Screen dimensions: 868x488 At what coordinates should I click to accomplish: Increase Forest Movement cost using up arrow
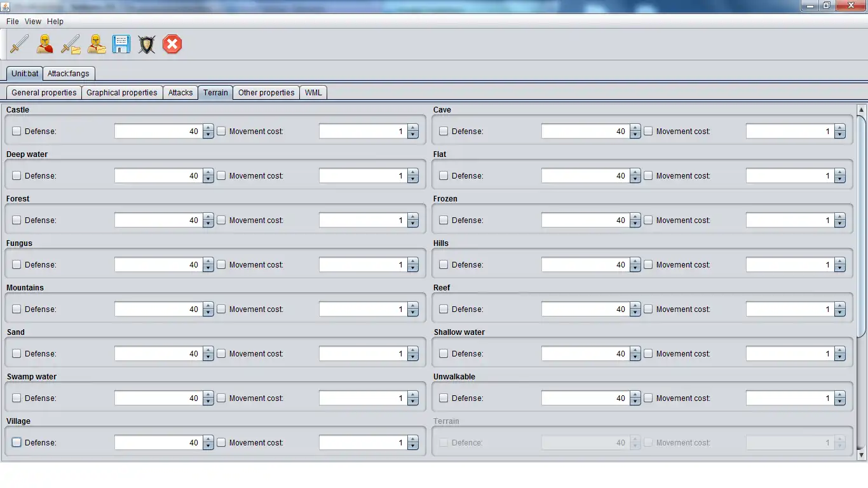(x=413, y=217)
